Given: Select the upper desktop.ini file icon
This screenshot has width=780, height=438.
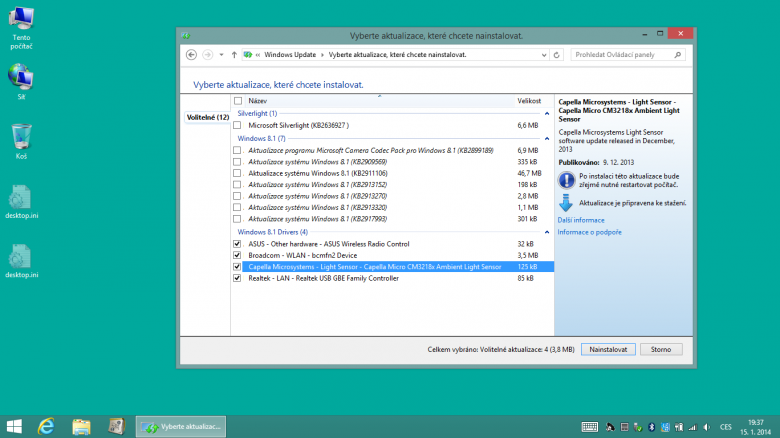Looking at the screenshot, I should coord(21,202).
